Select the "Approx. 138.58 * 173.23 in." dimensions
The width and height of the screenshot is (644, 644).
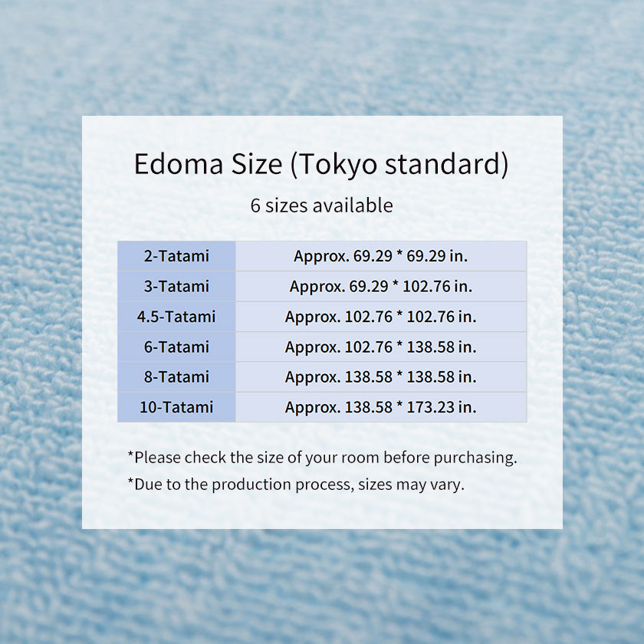[x=380, y=407]
